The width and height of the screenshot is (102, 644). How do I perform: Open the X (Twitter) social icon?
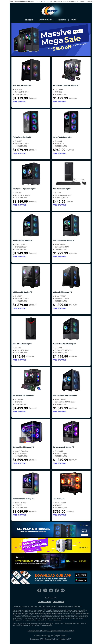tap(45, 590)
